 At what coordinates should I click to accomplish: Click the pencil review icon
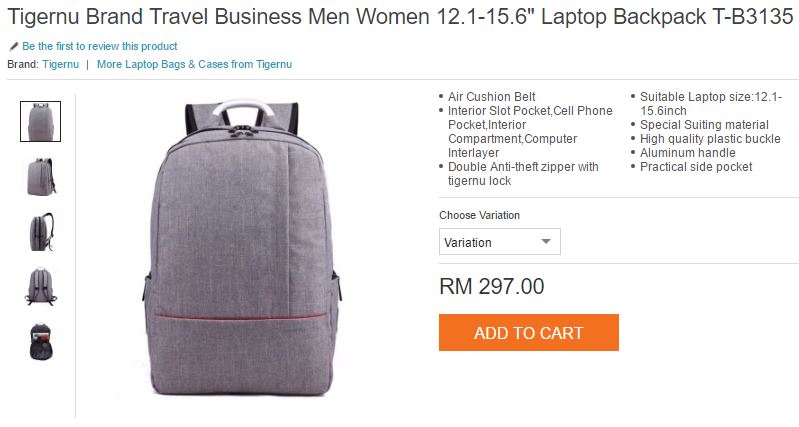14,46
